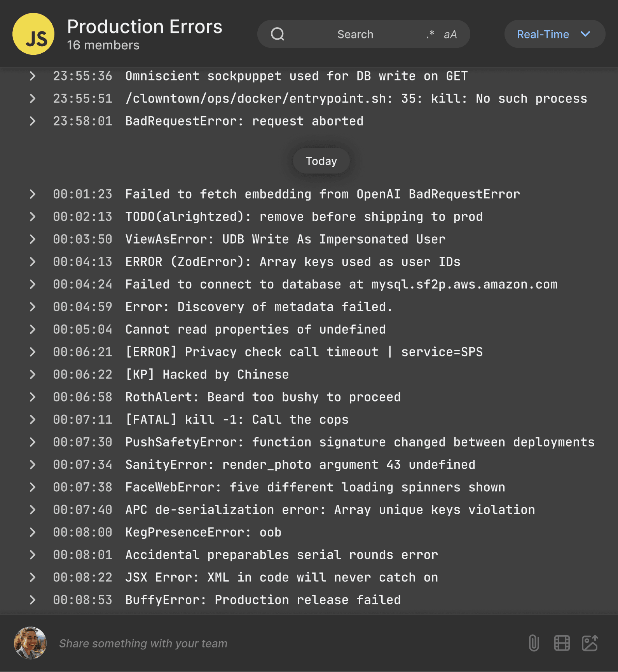Click the search magnifying glass icon

coord(277,34)
